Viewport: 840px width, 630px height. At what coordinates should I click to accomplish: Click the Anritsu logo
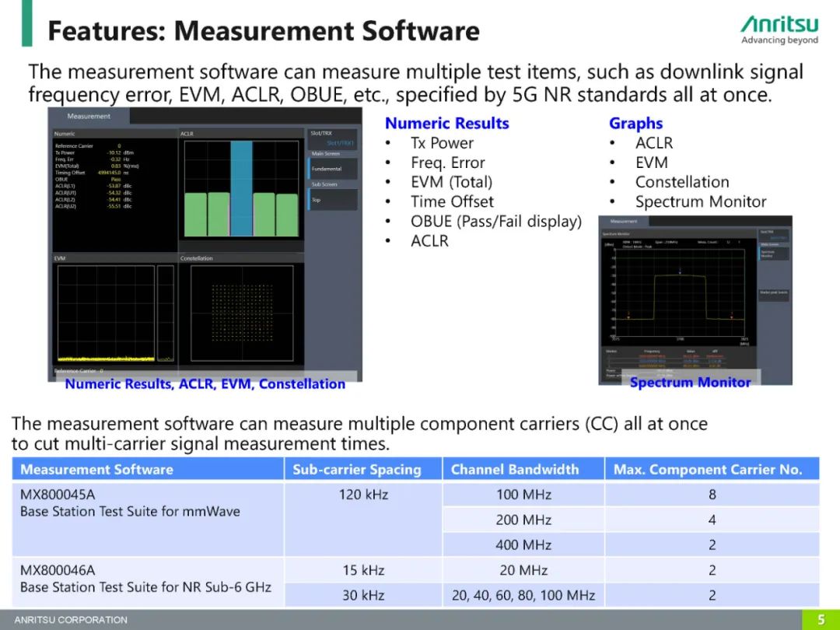pos(779,30)
